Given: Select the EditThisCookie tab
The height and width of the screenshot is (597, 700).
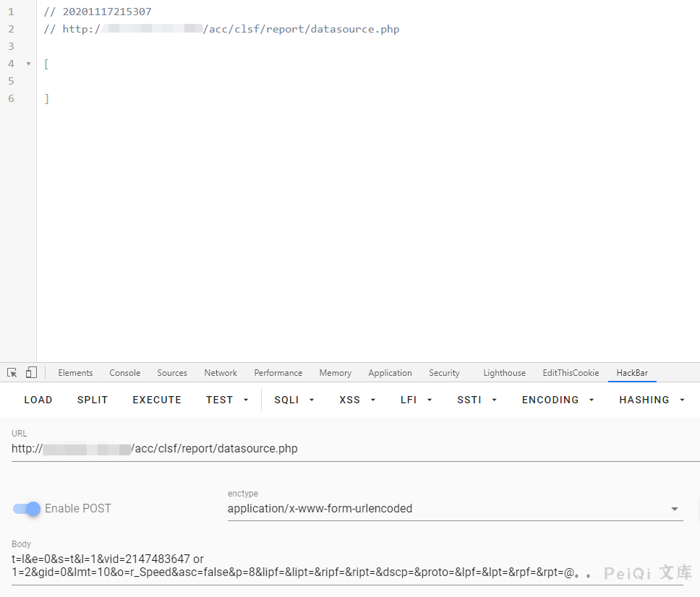Looking at the screenshot, I should click(571, 373).
